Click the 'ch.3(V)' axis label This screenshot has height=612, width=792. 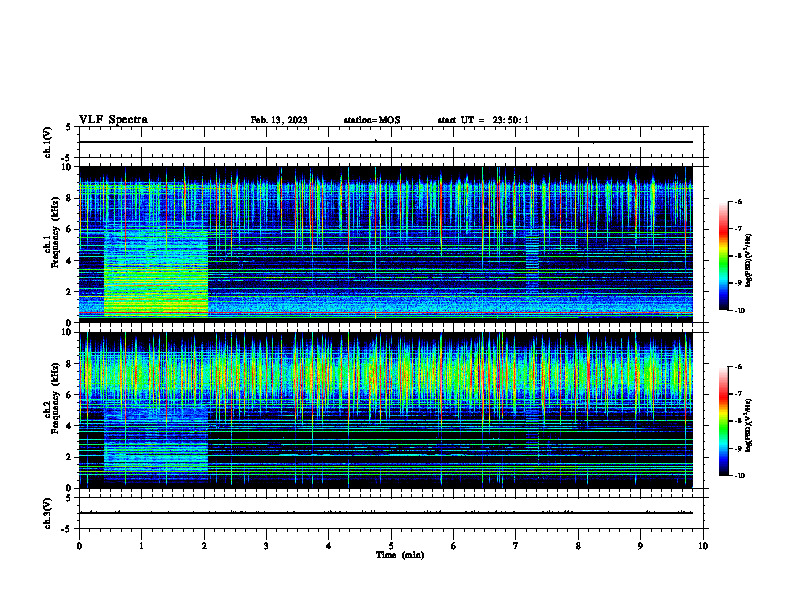click(48, 513)
